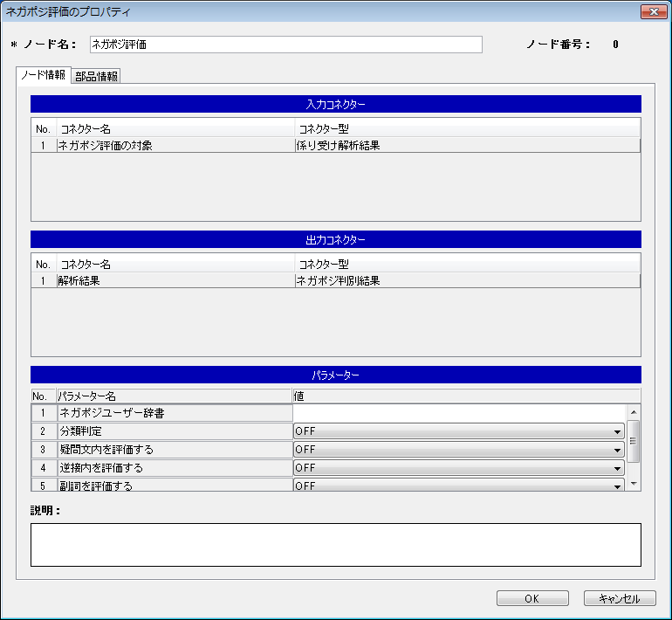Screen dimensions: 672x620
Task: Confirm with the OK button
Action: [532, 598]
